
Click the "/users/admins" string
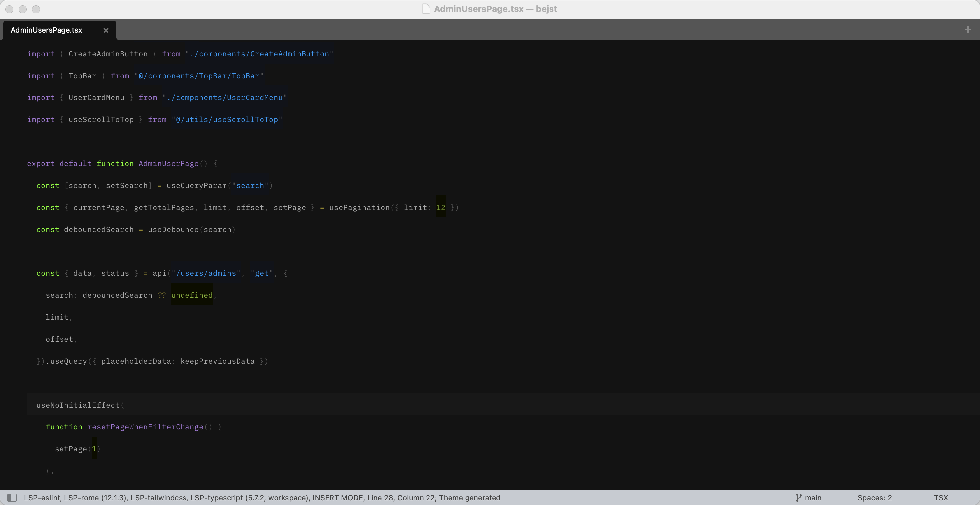pyautogui.click(x=206, y=273)
